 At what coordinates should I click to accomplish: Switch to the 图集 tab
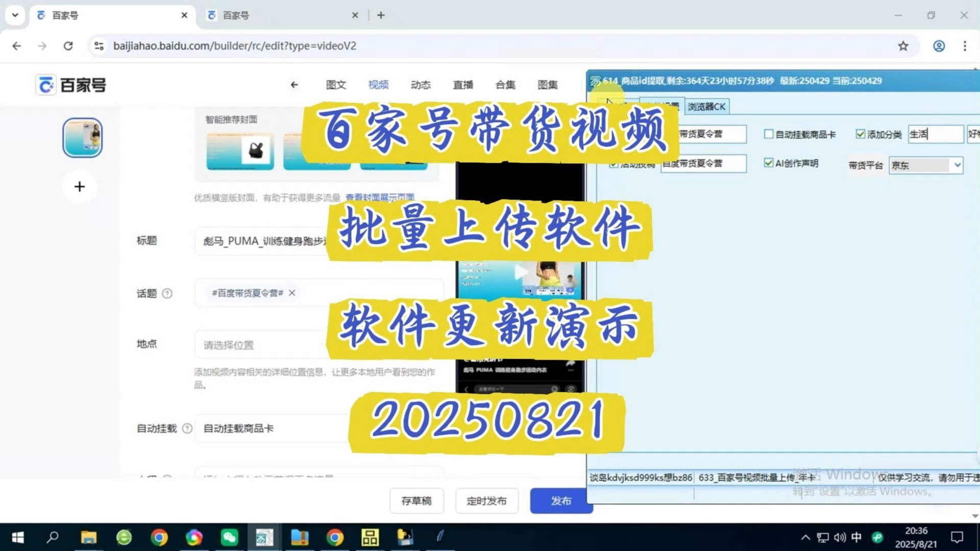tap(548, 85)
